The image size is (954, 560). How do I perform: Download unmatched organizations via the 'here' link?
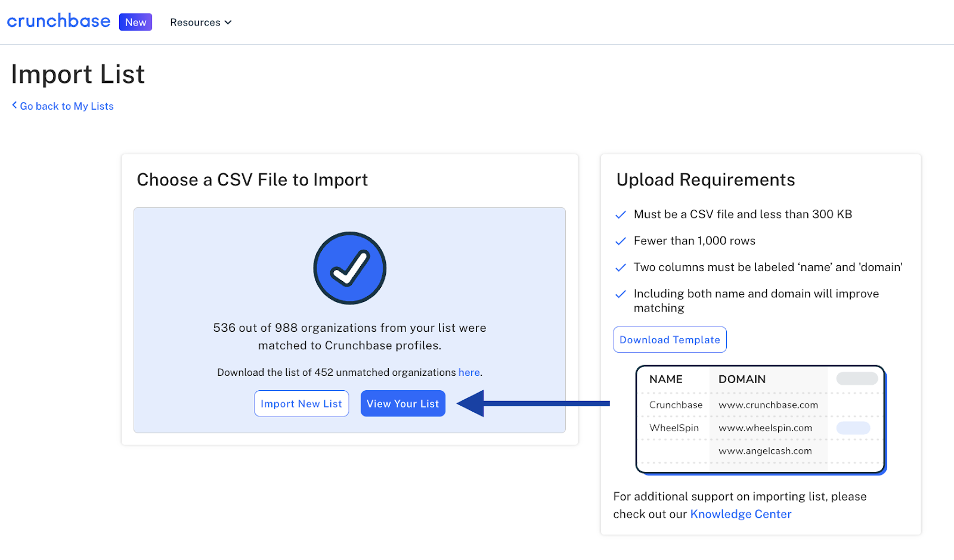point(469,372)
